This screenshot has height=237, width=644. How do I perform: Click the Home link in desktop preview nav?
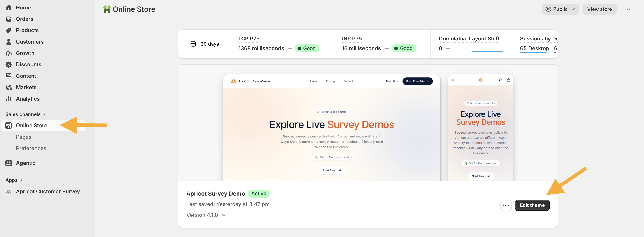pos(314,81)
